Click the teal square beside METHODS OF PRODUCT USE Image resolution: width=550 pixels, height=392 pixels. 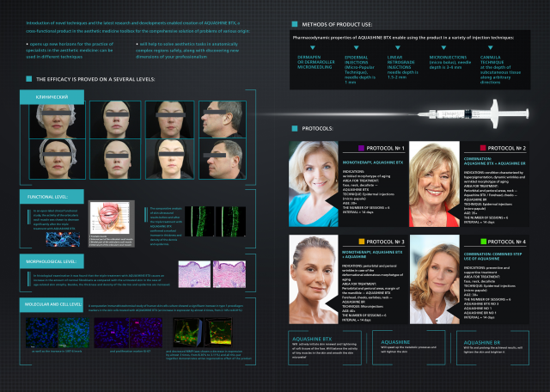tap(295, 24)
